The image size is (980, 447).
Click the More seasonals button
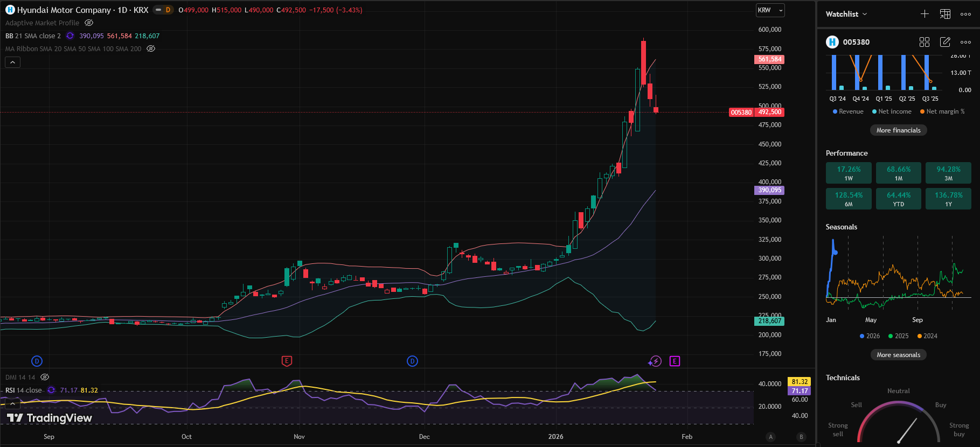click(x=899, y=355)
